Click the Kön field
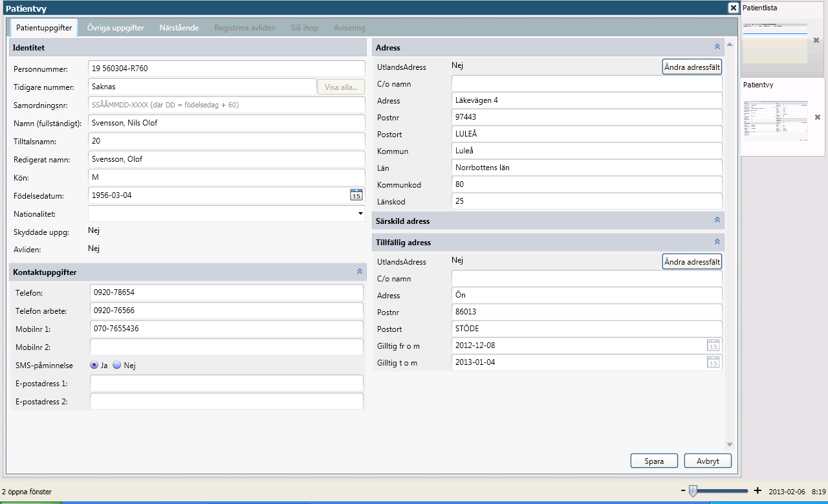 click(x=226, y=177)
